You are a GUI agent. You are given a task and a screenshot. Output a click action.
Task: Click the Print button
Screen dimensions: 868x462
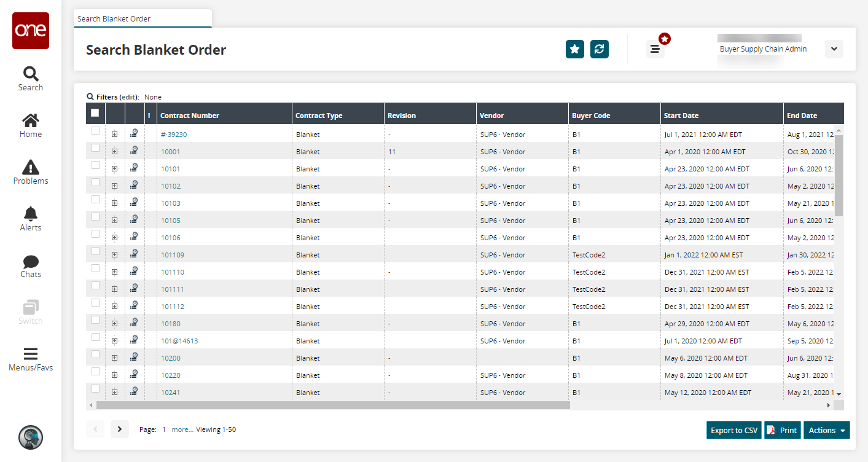(783, 430)
